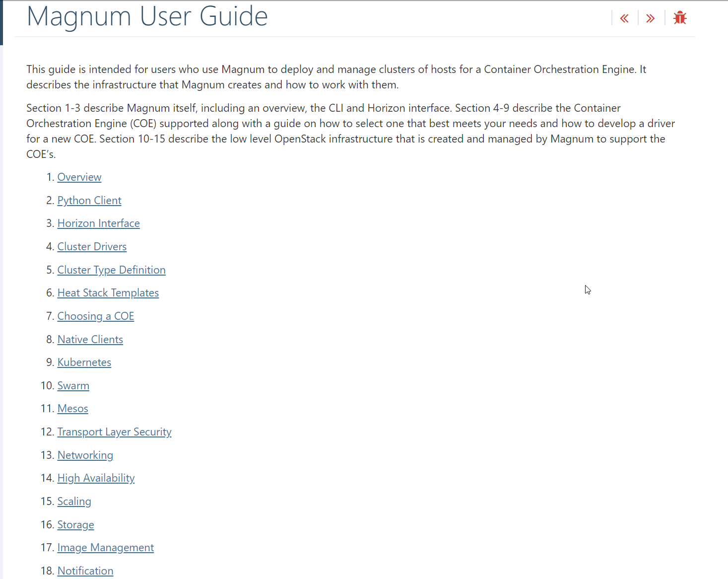Click the paragraph starting 'Section 1-3 describe Magnum'

tap(351, 131)
